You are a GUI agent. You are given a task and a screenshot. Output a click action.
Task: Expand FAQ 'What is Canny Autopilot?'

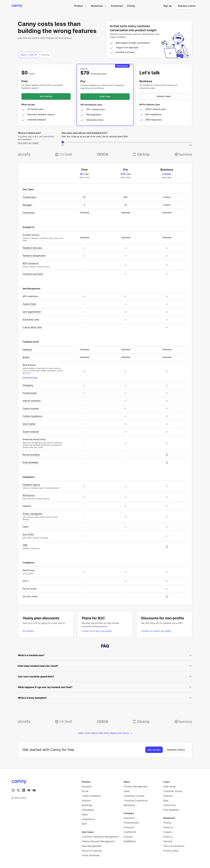point(105,698)
